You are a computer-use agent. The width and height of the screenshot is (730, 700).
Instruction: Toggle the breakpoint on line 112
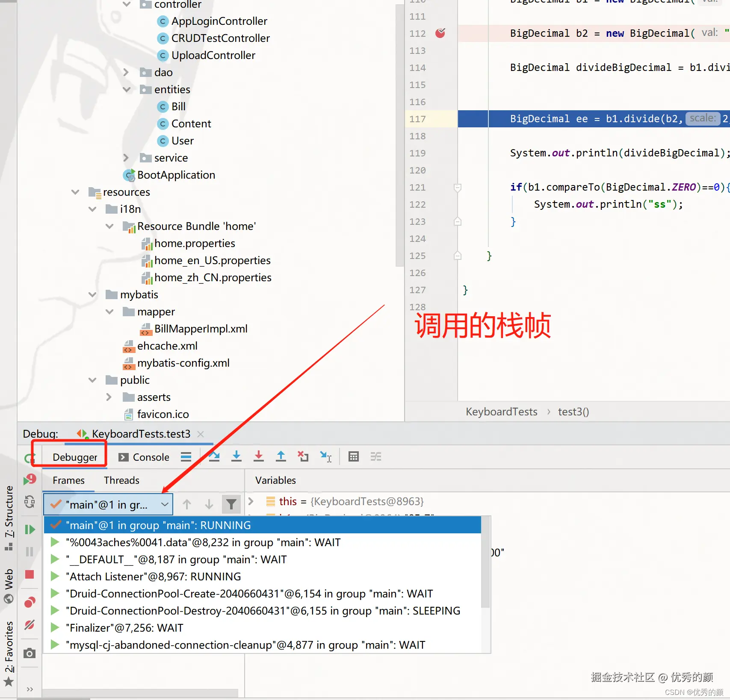[x=440, y=33]
